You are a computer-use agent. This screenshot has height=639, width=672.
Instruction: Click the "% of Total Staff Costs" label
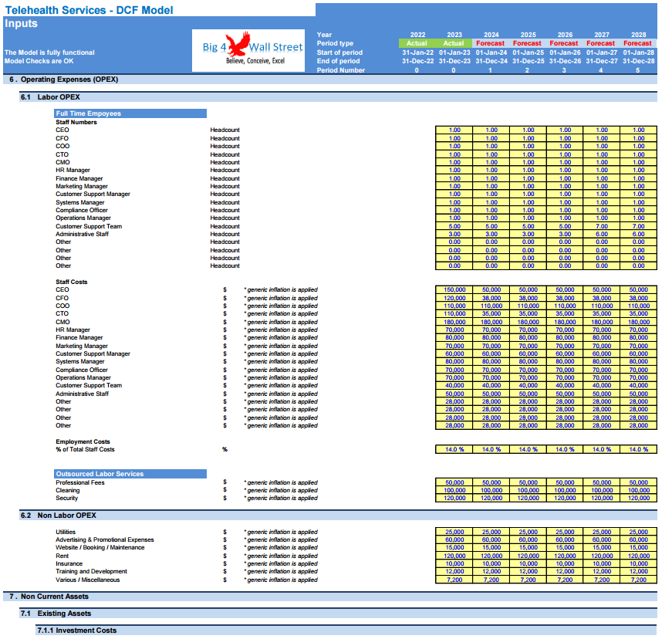(x=85, y=450)
